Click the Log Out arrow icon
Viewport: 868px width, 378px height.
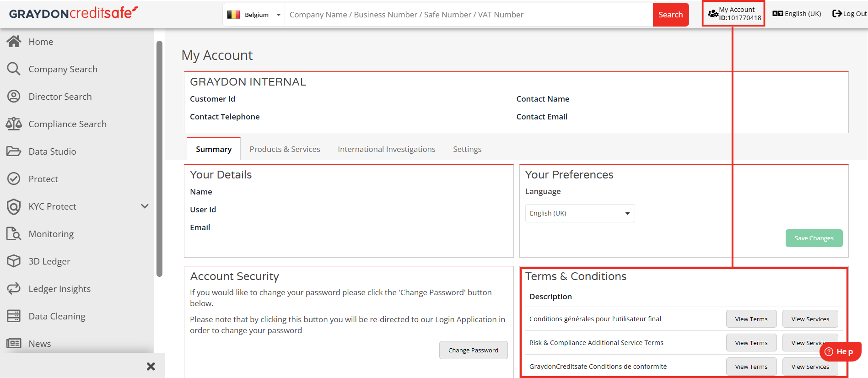tap(837, 14)
